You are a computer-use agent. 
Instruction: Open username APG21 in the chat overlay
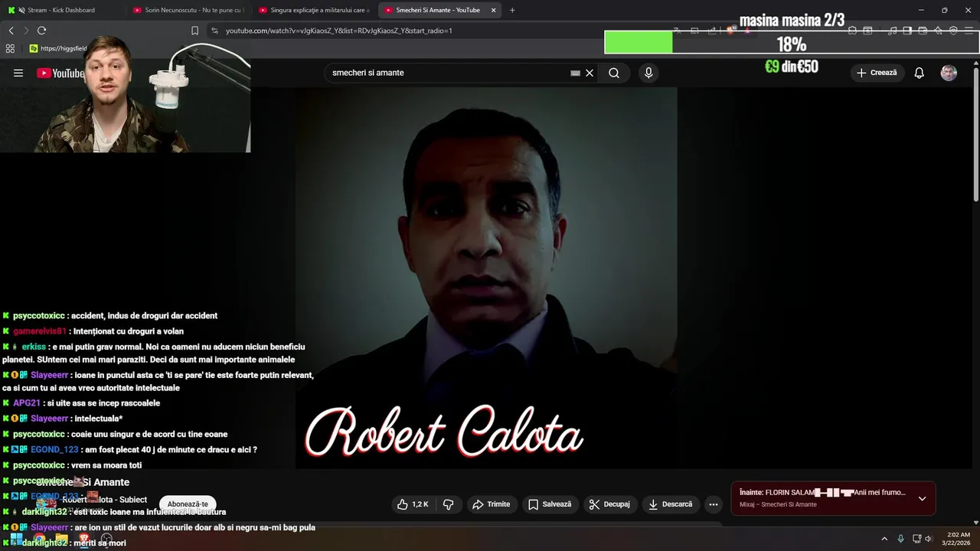26,403
